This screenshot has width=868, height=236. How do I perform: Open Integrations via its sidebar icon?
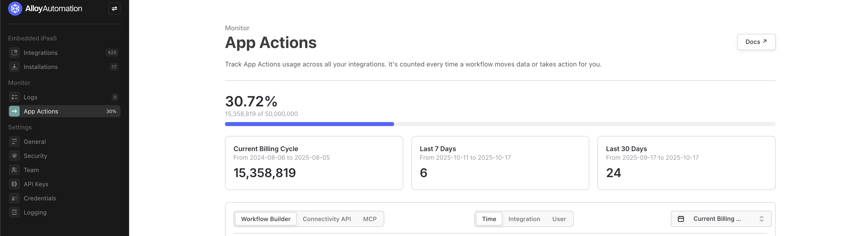click(14, 53)
